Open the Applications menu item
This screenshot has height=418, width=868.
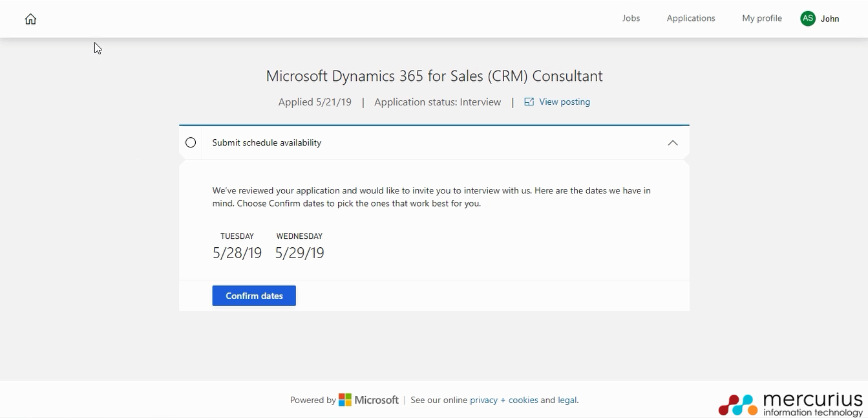[691, 18]
